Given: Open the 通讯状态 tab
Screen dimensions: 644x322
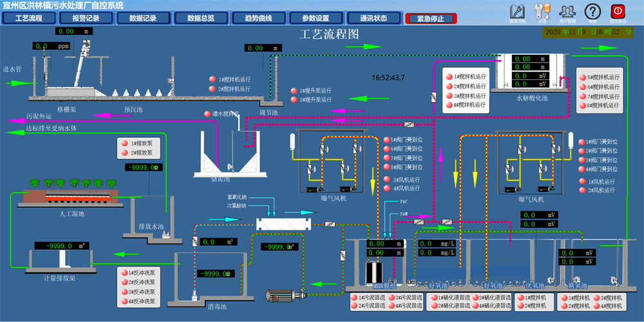Looking at the screenshot, I should point(374,18).
